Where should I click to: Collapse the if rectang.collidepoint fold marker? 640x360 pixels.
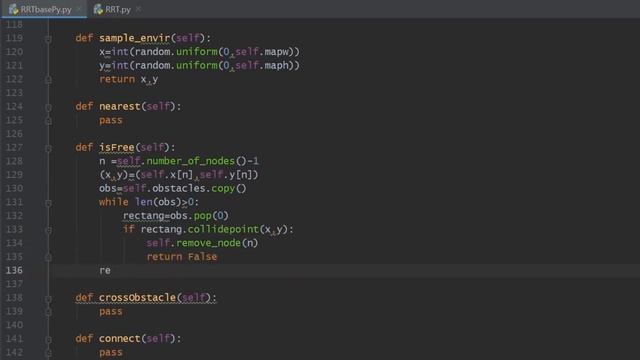click(x=48, y=230)
